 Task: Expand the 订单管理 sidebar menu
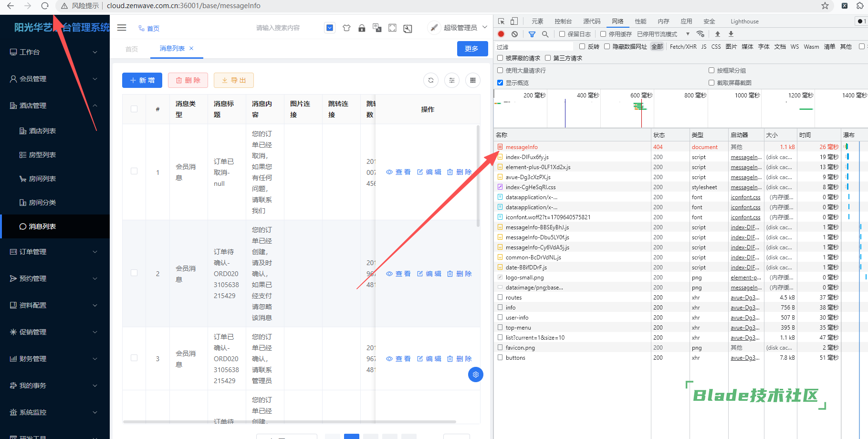[54, 252]
